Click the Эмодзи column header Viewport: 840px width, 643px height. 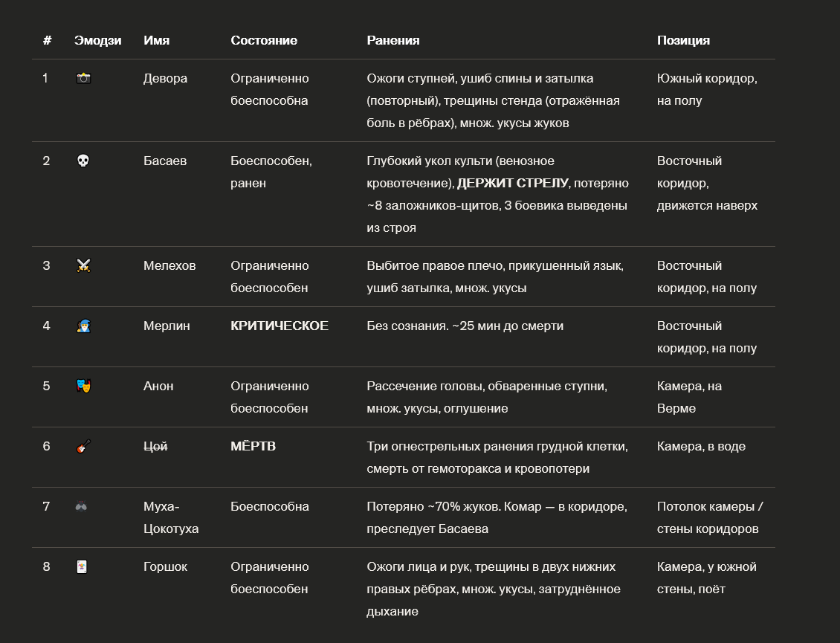coord(97,40)
